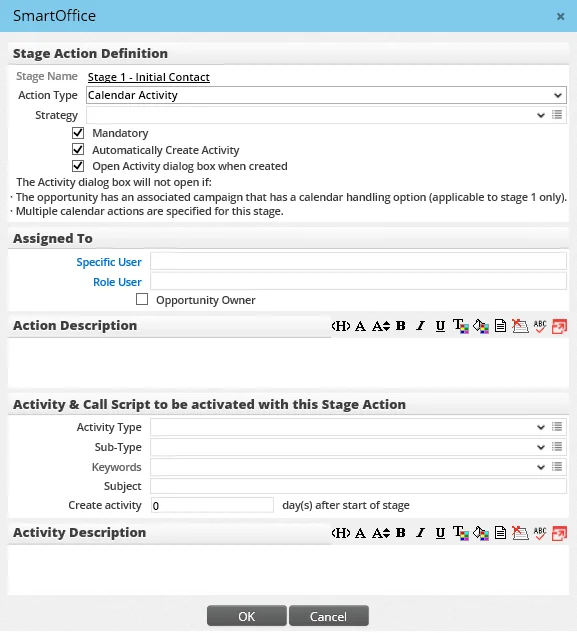The height and width of the screenshot is (633, 577).
Task: Click inside the Activity Description text area
Action: point(288,570)
